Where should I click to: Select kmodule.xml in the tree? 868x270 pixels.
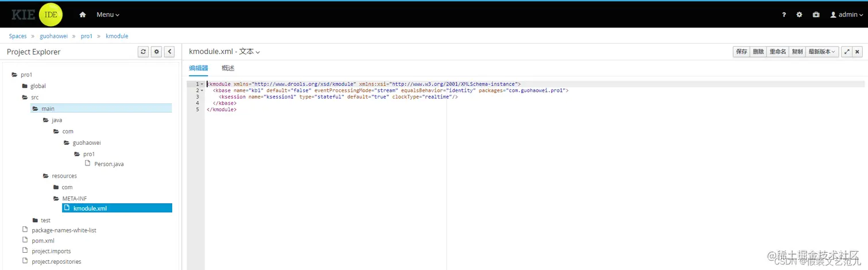(x=117, y=208)
